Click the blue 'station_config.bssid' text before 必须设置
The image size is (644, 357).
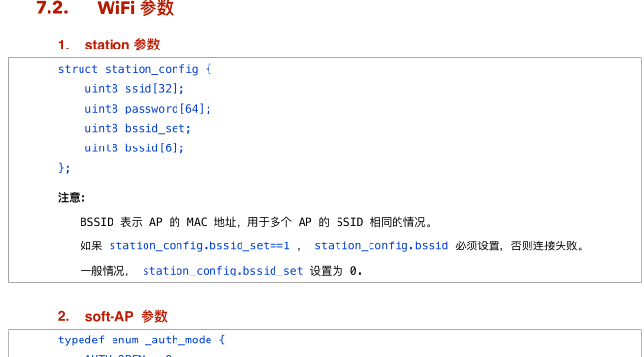[x=381, y=246]
